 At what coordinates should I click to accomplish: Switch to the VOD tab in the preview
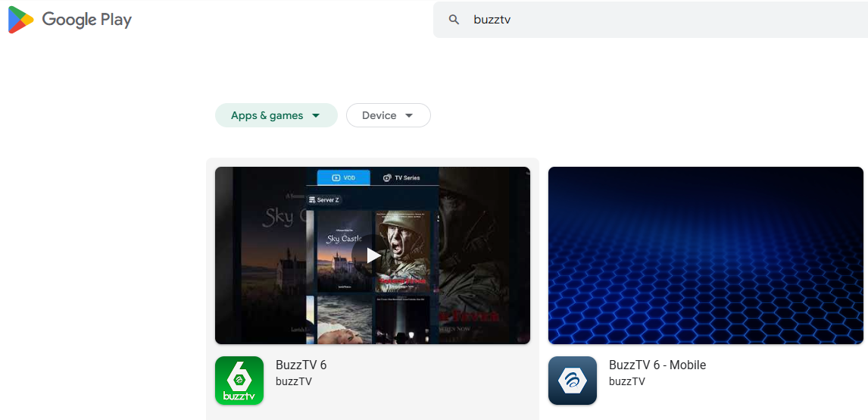(x=343, y=178)
